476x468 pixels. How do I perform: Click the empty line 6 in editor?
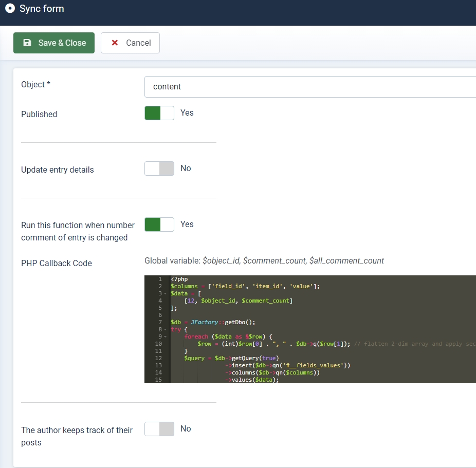(x=257, y=315)
